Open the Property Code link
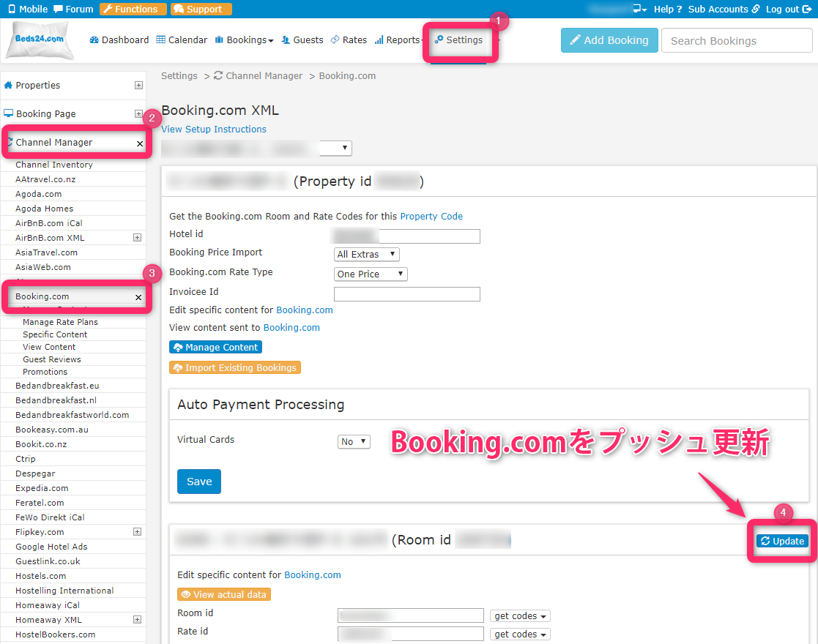 click(x=431, y=216)
